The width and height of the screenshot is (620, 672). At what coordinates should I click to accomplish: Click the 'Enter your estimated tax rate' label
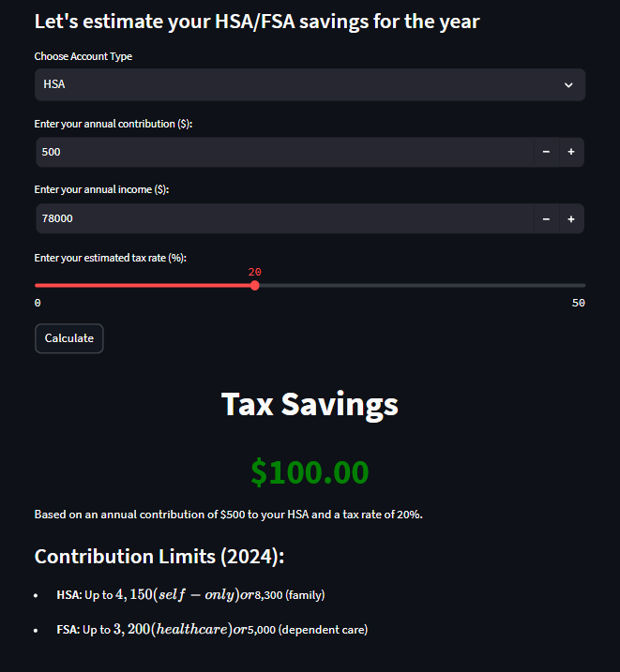110,258
